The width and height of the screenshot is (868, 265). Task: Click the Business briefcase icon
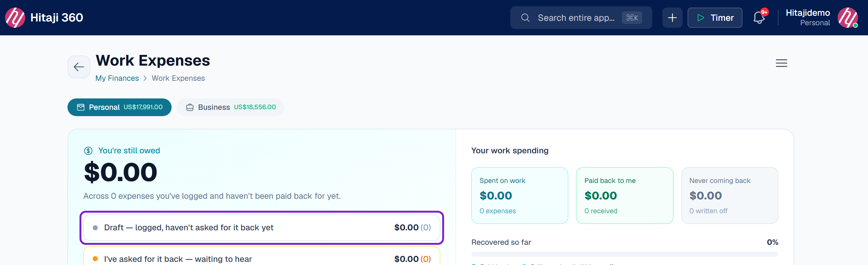click(190, 107)
